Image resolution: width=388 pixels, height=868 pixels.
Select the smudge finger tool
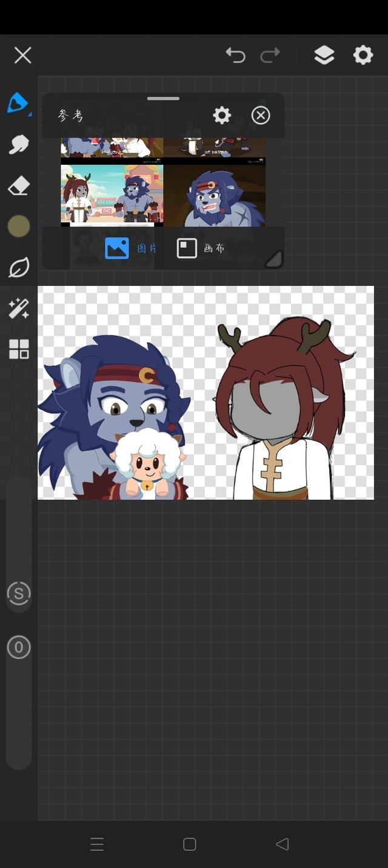[18, 144]
